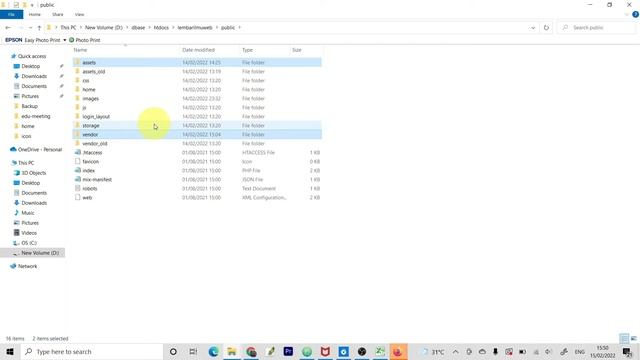Open the Home ribbon tab
This screenshot has height=360, width=640.
(x=35, y=14)
